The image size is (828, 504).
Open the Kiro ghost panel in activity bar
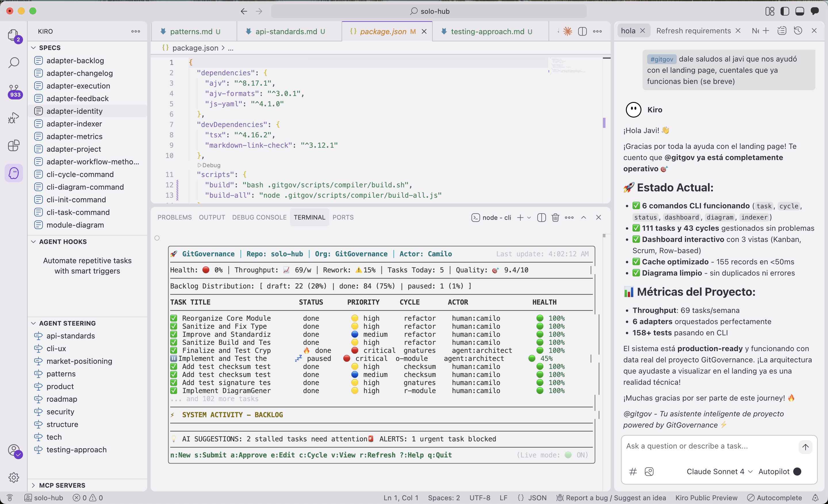(x=14, y=173)
